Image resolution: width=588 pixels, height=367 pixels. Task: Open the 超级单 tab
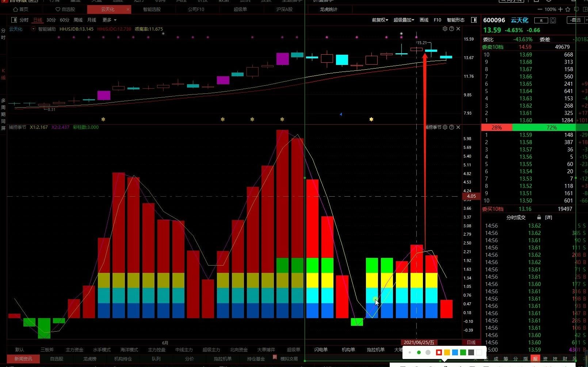tap(240, 9)
